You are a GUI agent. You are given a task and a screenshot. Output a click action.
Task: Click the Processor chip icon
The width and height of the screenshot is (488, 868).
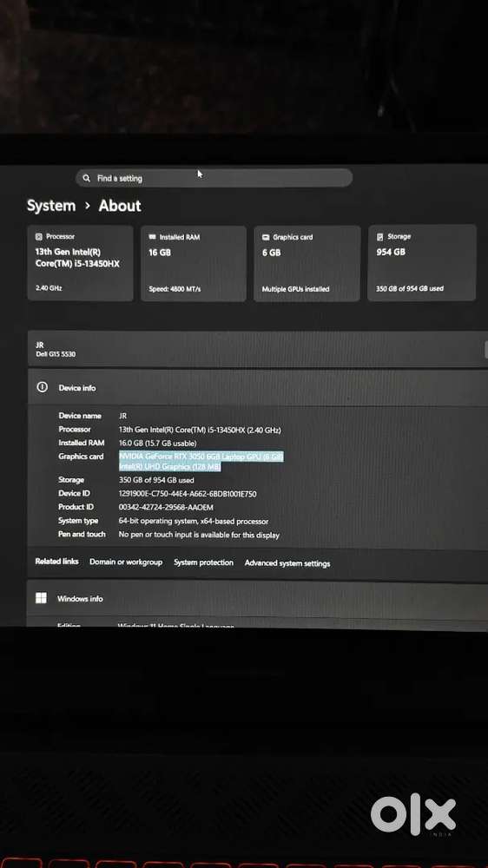[x=39, y=236]
